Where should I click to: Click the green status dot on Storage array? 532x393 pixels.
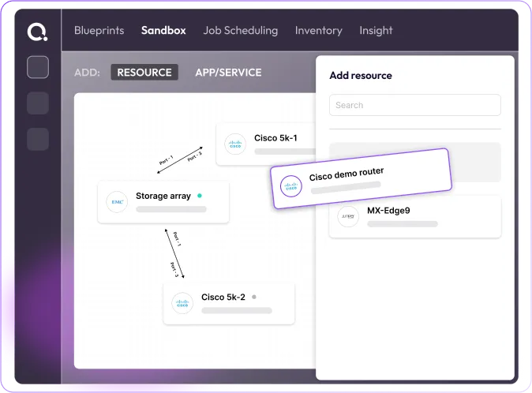click(x=200, y=196)
